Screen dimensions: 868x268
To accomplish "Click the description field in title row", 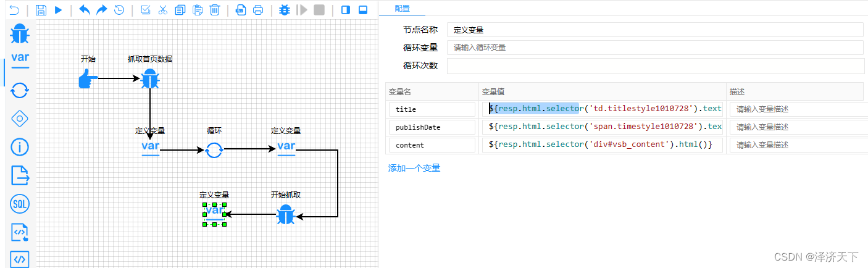I will (798, 109).
